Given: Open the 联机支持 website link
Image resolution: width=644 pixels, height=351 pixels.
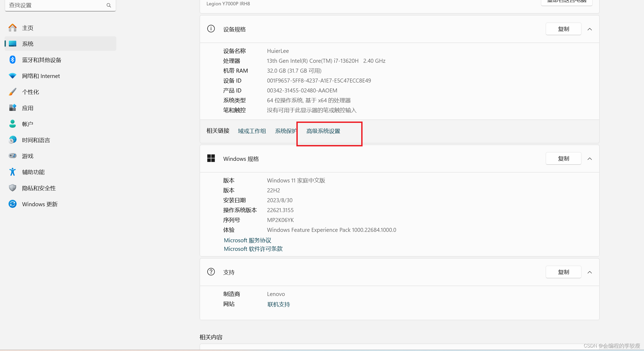Looking at the screenshot, I should coord(279,304).
